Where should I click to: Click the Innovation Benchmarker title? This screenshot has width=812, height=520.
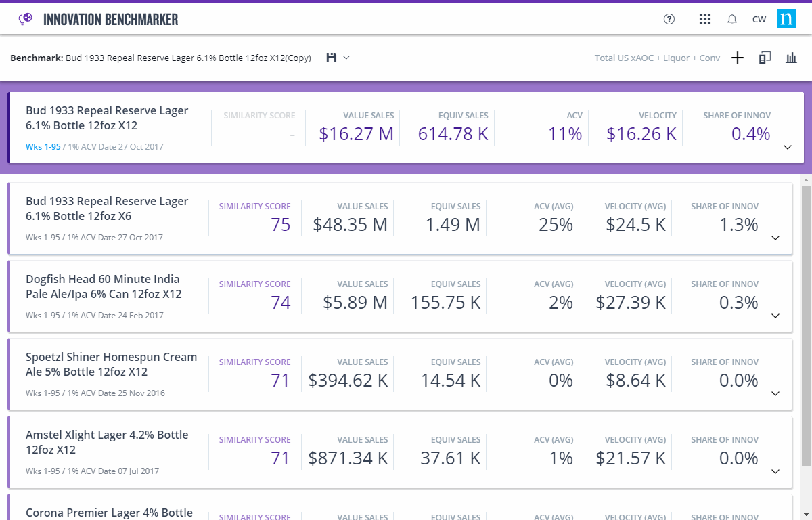pyautogui.click(x=111, y=19)
